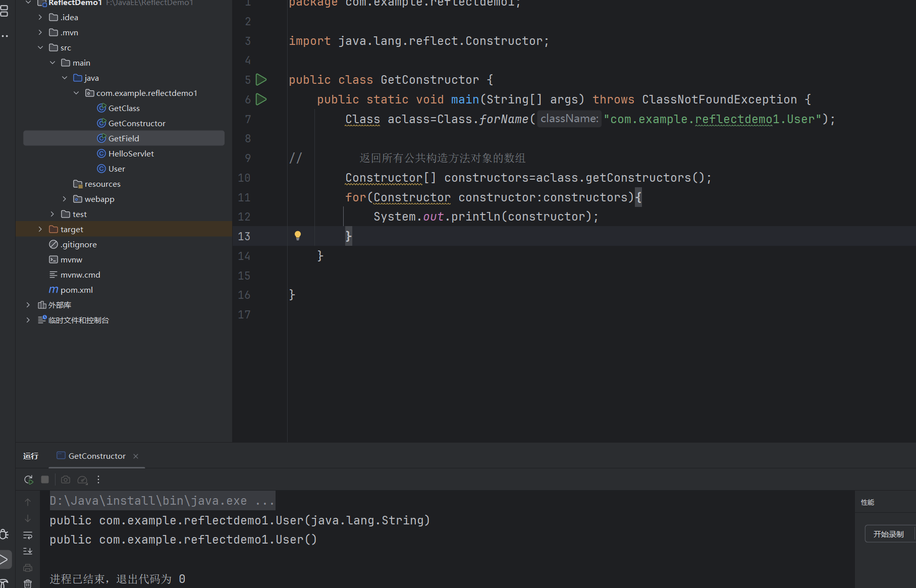This screenshot has height=588, width=916.
Task: Click the HelloServlet class icon
Action: coord(101,153)
